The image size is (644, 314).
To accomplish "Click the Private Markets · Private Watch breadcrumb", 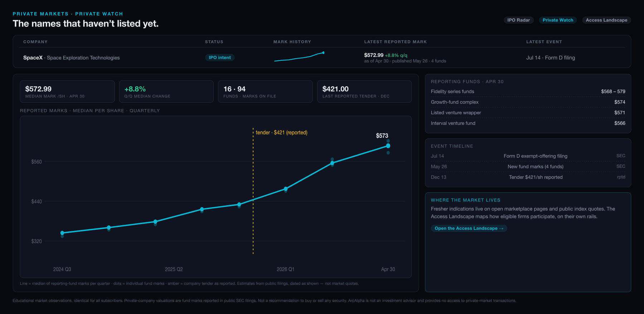I will point(68,14).
